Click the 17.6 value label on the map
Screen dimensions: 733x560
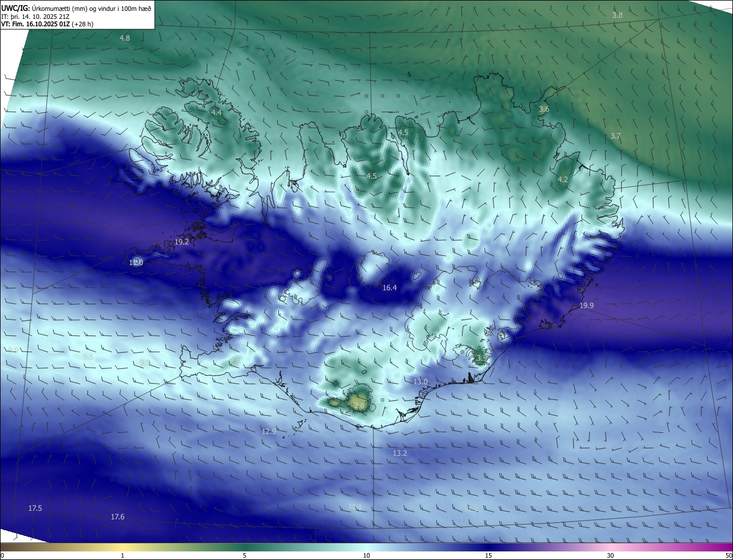(117, 516)
